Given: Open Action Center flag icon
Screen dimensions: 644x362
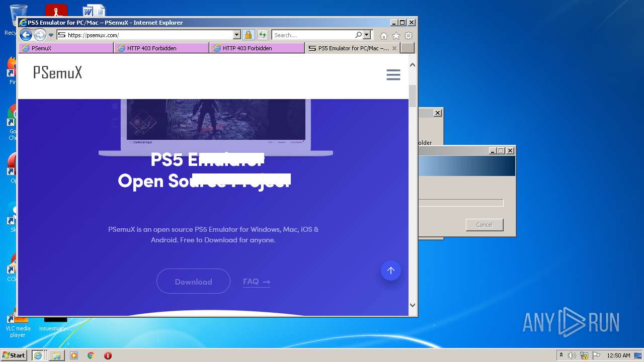Looking at the screenshot, I should click(596, 355).
